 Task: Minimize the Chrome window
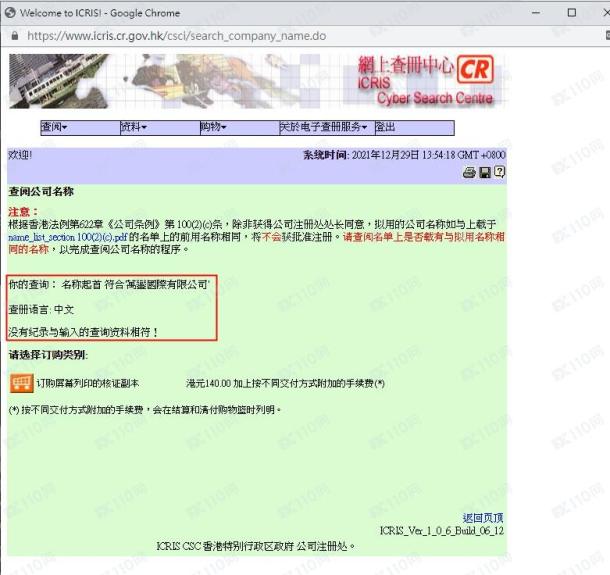[x=536, y=13]
